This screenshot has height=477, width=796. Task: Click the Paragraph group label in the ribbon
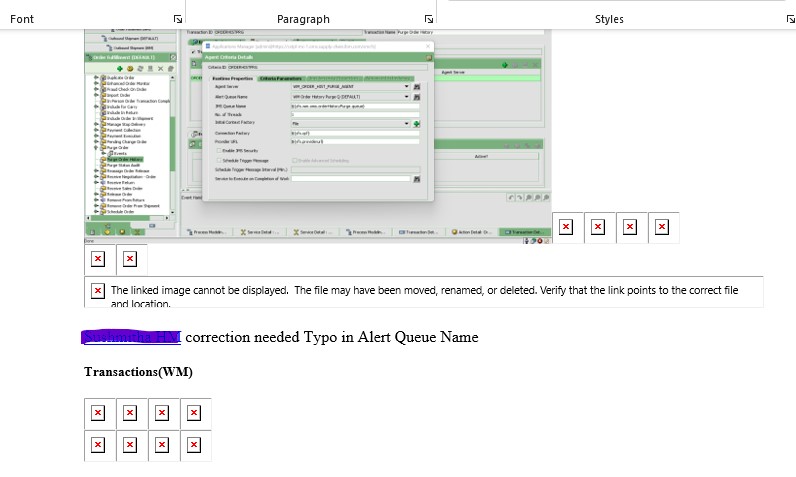pyautogui.click(x=303, y=19)
